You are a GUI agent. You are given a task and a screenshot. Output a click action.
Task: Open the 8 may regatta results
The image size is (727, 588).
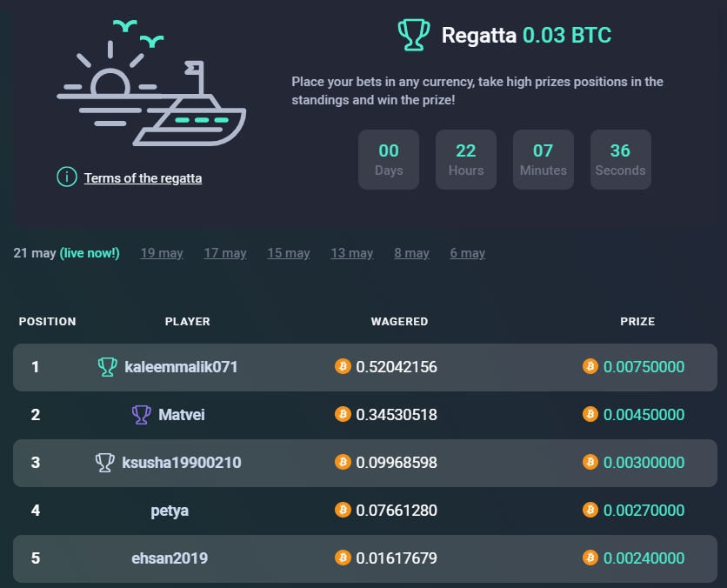pyautogui.click(x=411, y=253)
